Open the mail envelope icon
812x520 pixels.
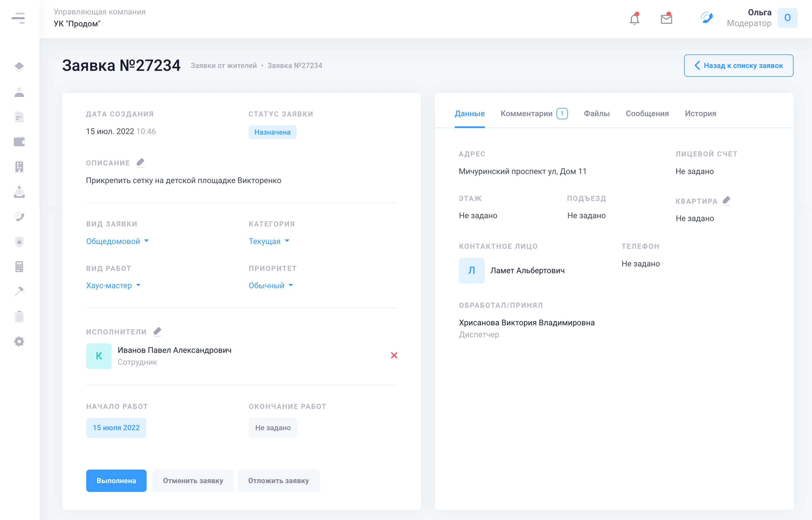[666, 19]
